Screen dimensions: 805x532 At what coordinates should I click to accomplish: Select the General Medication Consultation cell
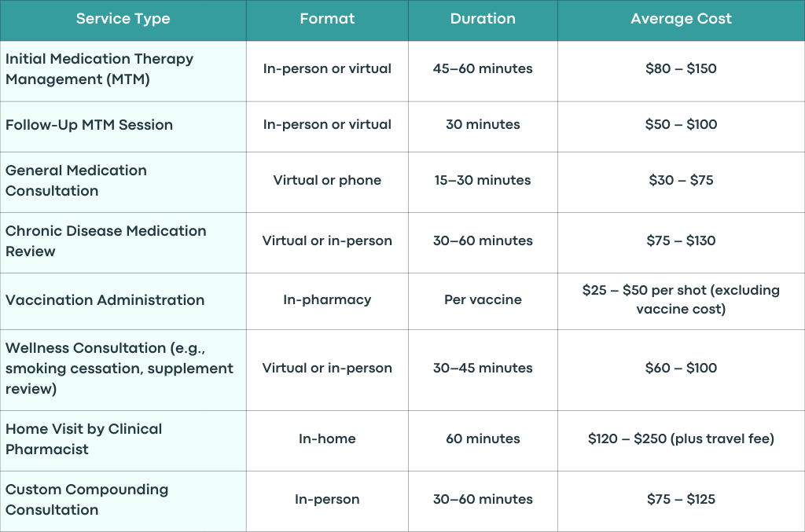click(x=123, y=182)
